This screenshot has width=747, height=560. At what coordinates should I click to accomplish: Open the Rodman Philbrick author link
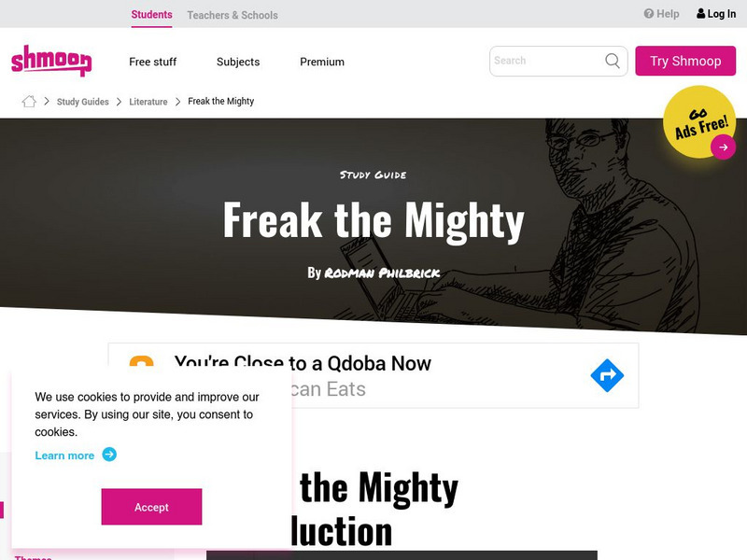pos(382,273)
